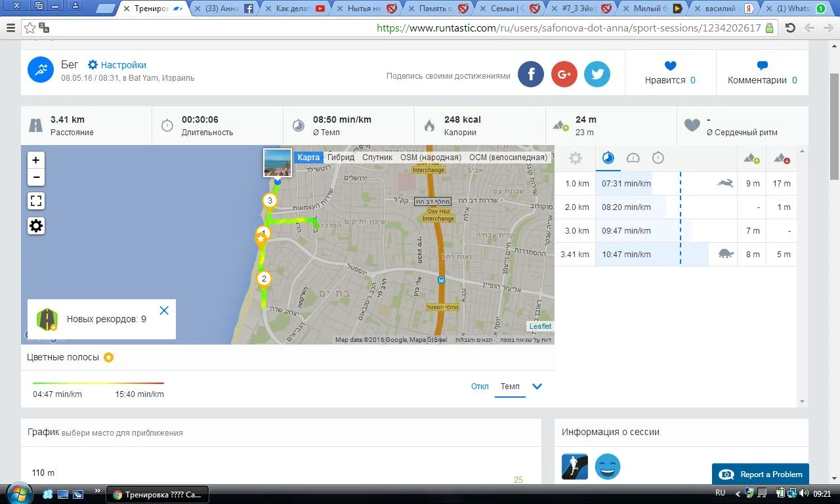This screenshot has width=840, height=504.
Task: Click kilometer marker 3 on the map
Action: [269, 201]
